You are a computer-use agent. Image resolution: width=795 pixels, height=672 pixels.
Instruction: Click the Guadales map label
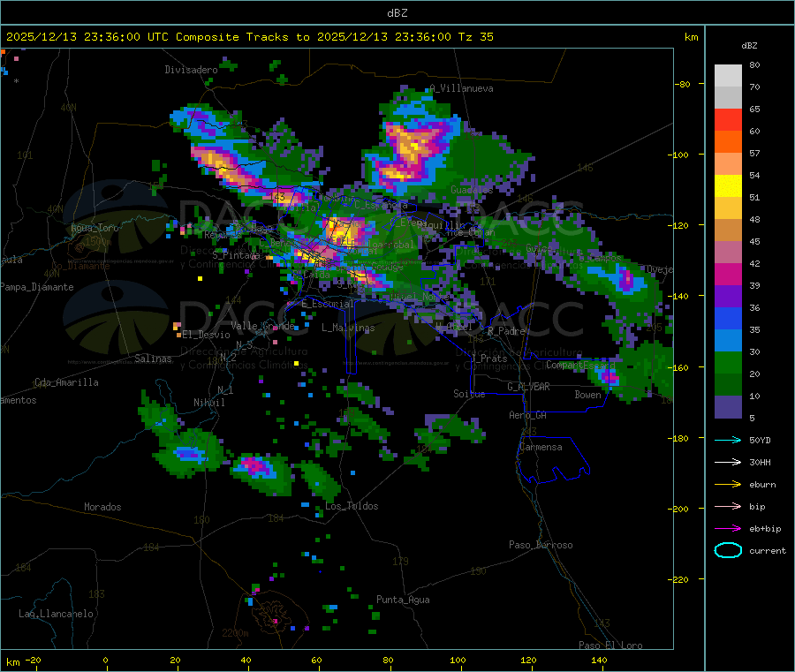472,190
